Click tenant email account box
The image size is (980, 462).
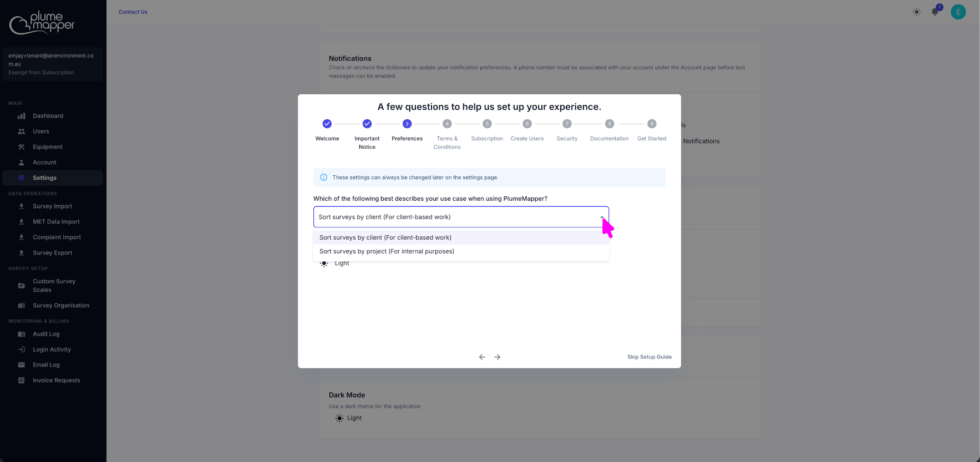pos(53,64)
